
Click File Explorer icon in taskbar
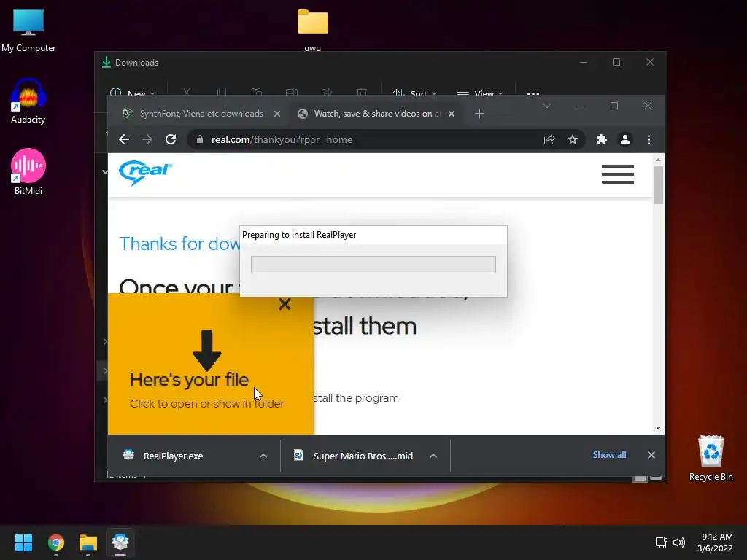point(88,542)
